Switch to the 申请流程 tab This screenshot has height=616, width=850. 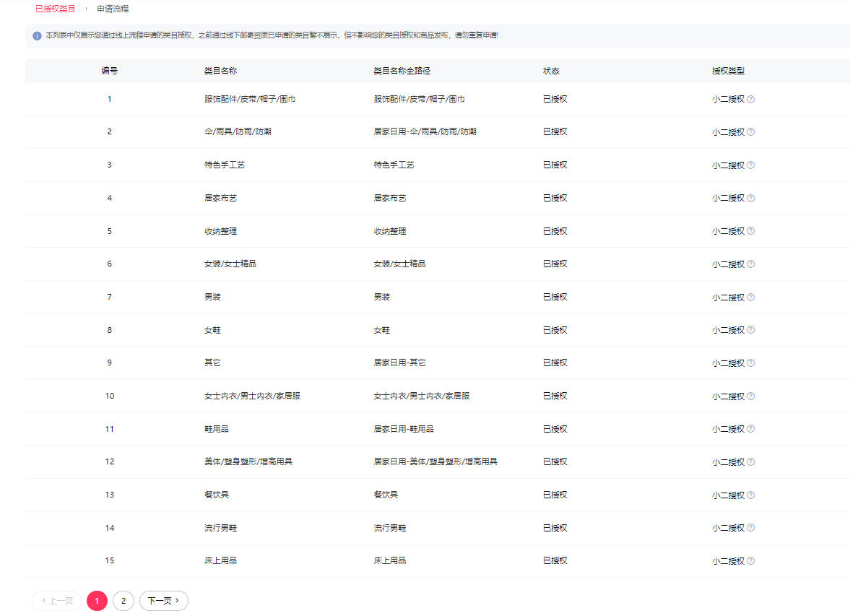(x=113, y=9)
